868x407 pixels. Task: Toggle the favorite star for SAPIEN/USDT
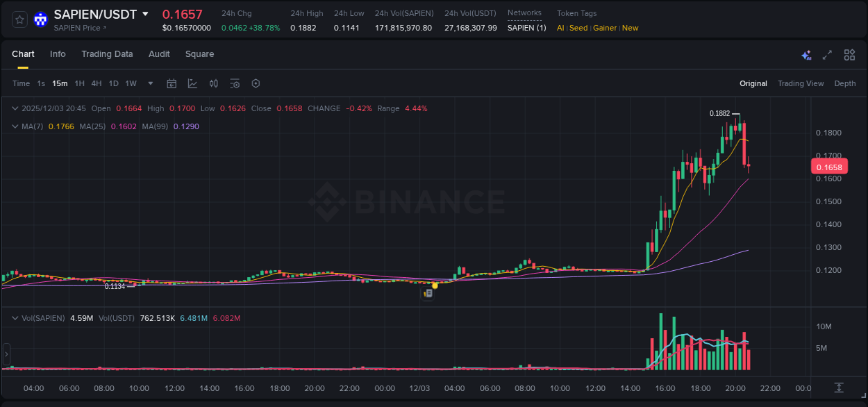(19, 19)
